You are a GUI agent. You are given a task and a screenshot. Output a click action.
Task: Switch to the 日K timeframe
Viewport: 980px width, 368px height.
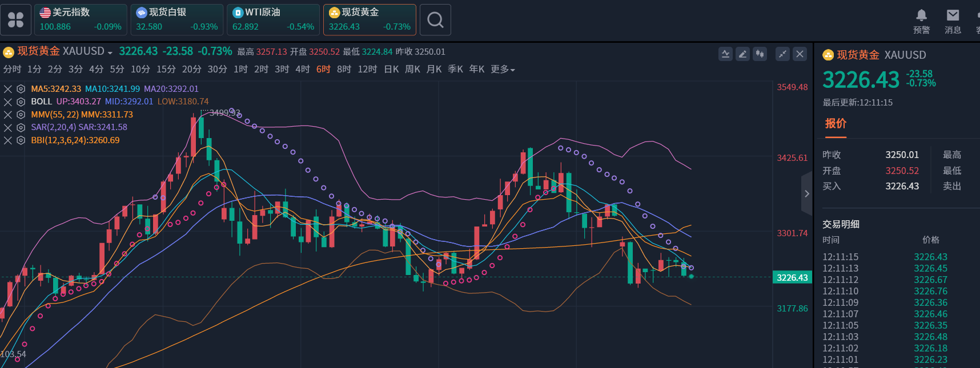point(391,69)
